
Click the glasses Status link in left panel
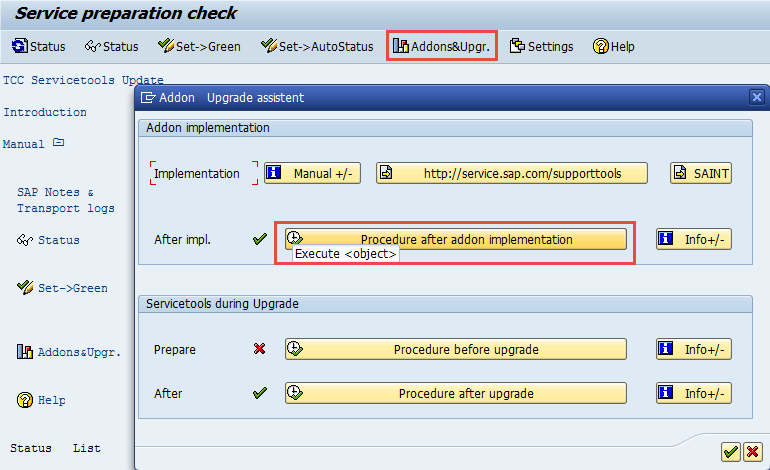pos(48,240)
